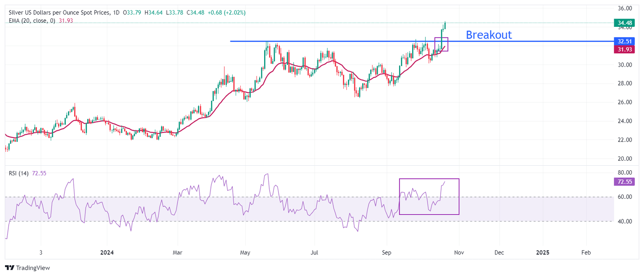
Task: Click the purple 72.55 RSI value label
Action: tap(624, 182)
